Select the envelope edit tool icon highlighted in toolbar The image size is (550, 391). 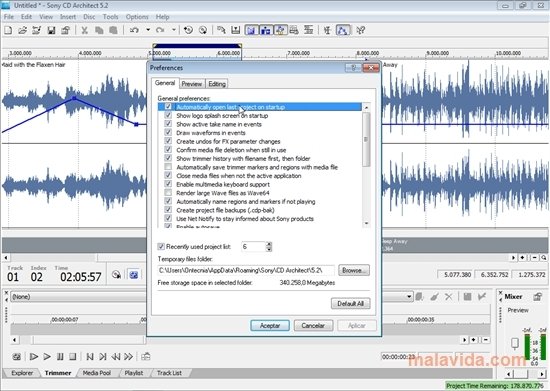coord(343,31)
